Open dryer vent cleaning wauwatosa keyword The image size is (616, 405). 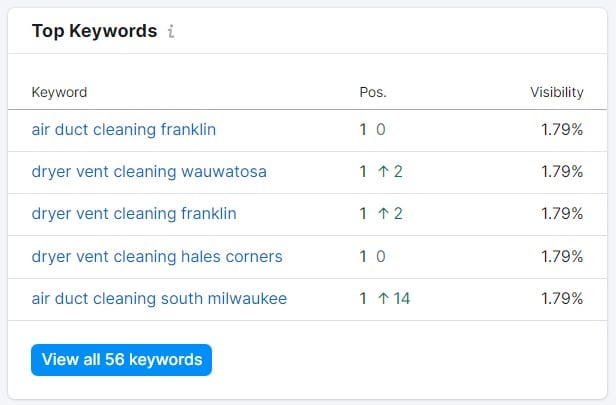149,172
